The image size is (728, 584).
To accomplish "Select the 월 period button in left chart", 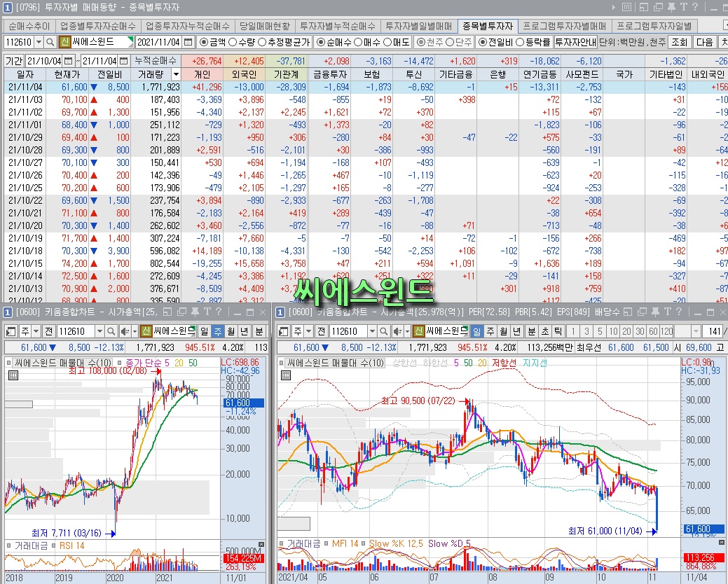I will pos(231,331).
